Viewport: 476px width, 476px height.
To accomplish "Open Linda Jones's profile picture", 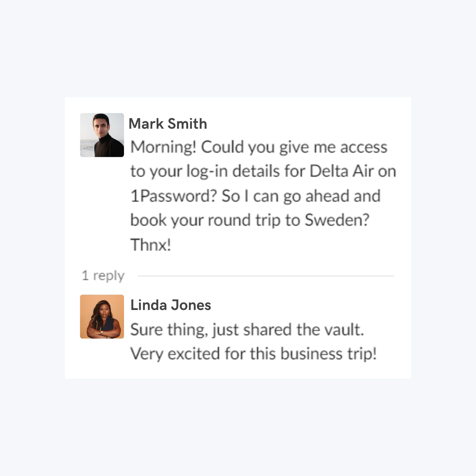I will [x=102, y=316].
